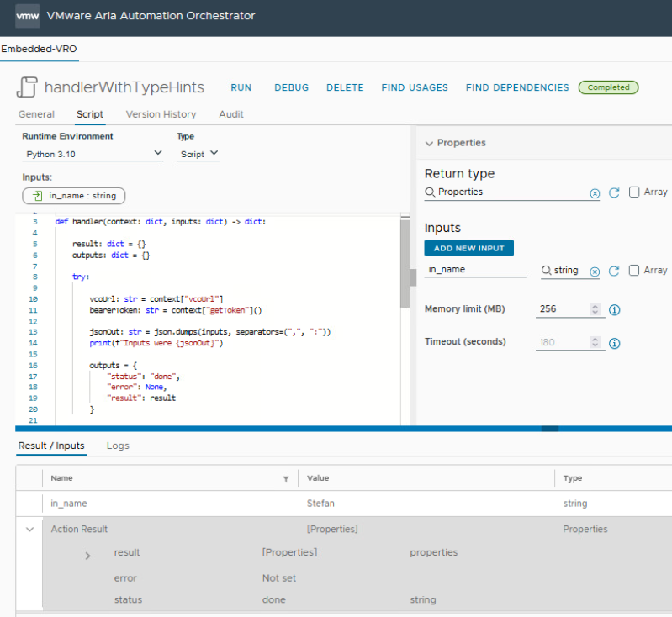Open the Version History tab

tap(161, 114)
